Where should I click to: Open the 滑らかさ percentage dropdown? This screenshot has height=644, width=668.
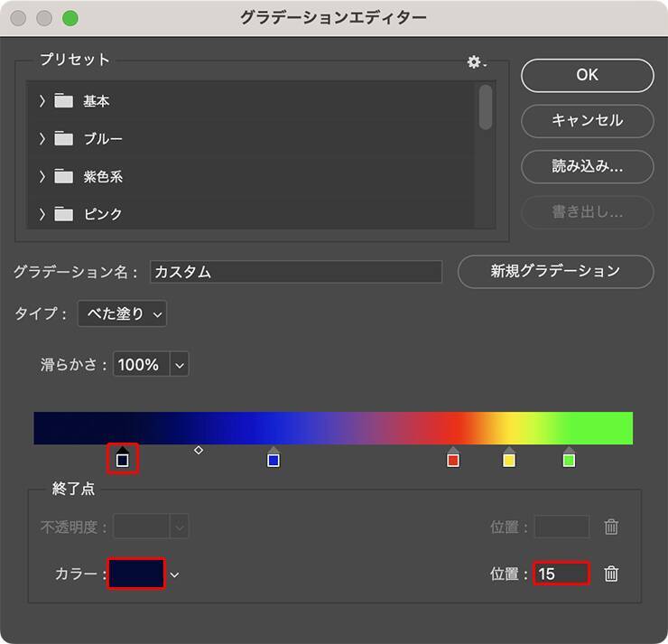[179, 365]
